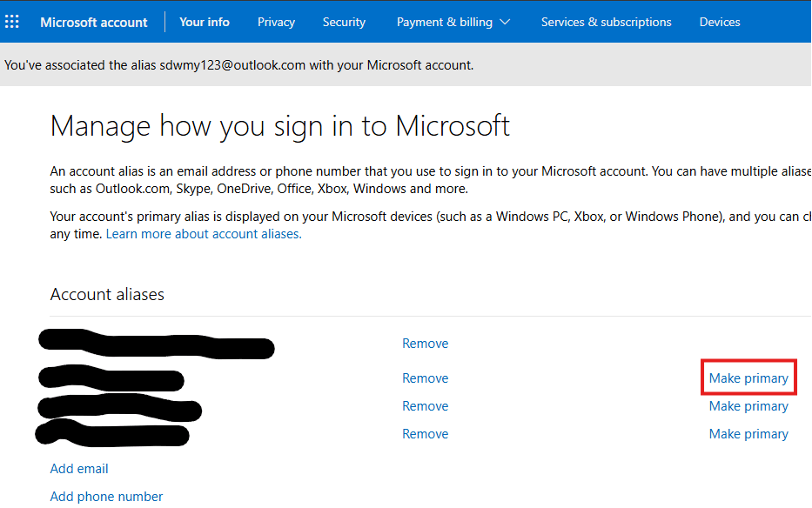Make the fourth alias primary
Screen dimensions: 812x508
(x=748, y=434)
